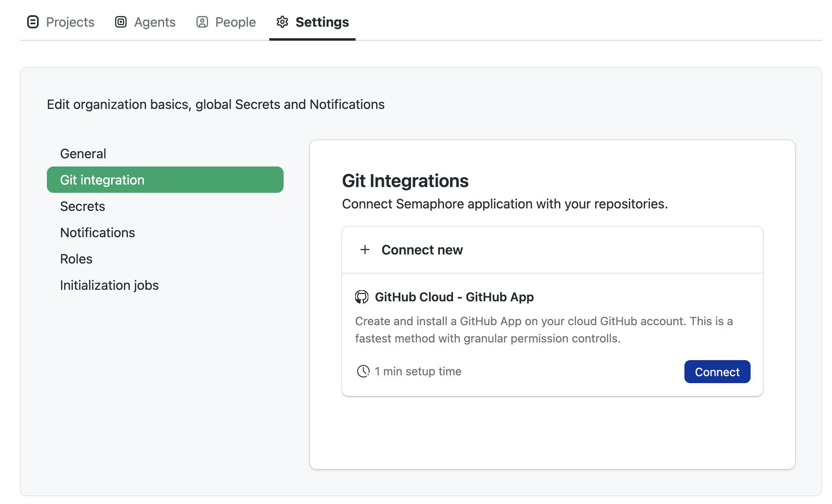Click the People person icon
Image resolution: width=832 pixels, height=504 pixels.
click(202, 22)
